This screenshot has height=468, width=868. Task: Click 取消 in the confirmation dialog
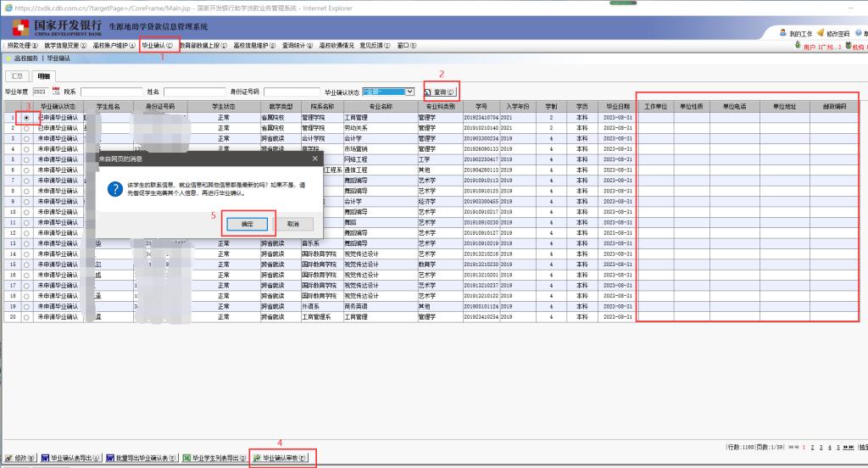[x=293, y=222]
